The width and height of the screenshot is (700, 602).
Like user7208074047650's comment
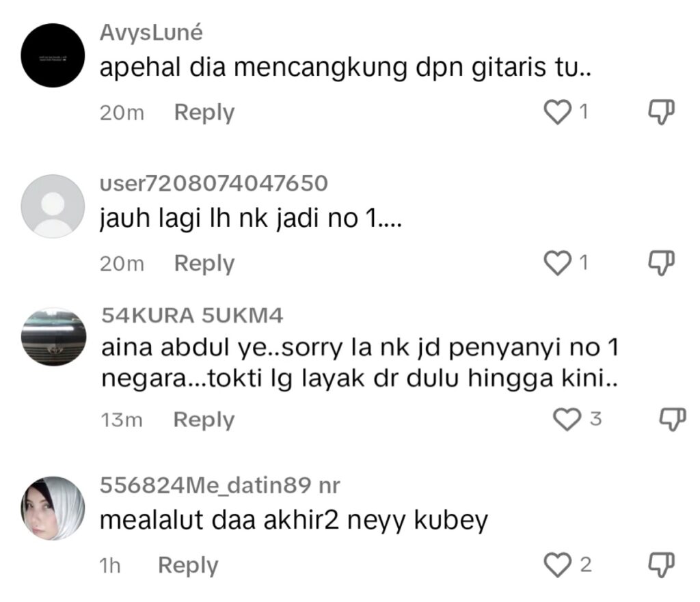tap(557, 262)
